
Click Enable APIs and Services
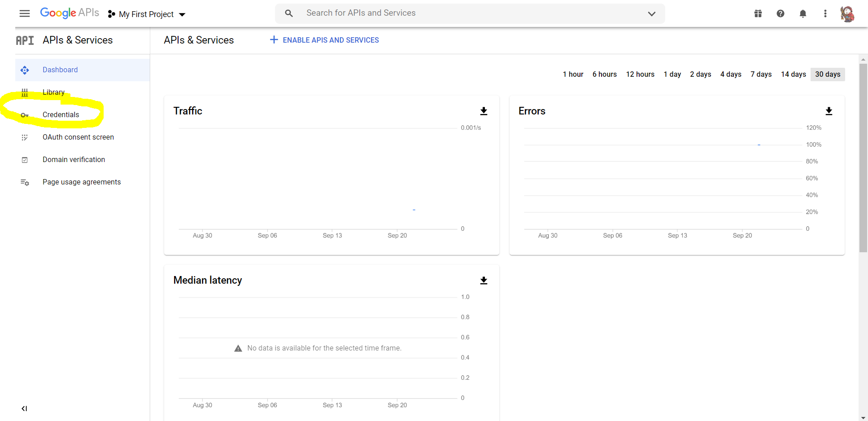pos(324,40)
